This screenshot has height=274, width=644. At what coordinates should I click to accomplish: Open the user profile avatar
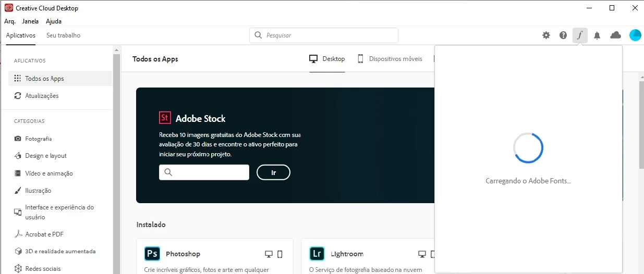[635, 35]
